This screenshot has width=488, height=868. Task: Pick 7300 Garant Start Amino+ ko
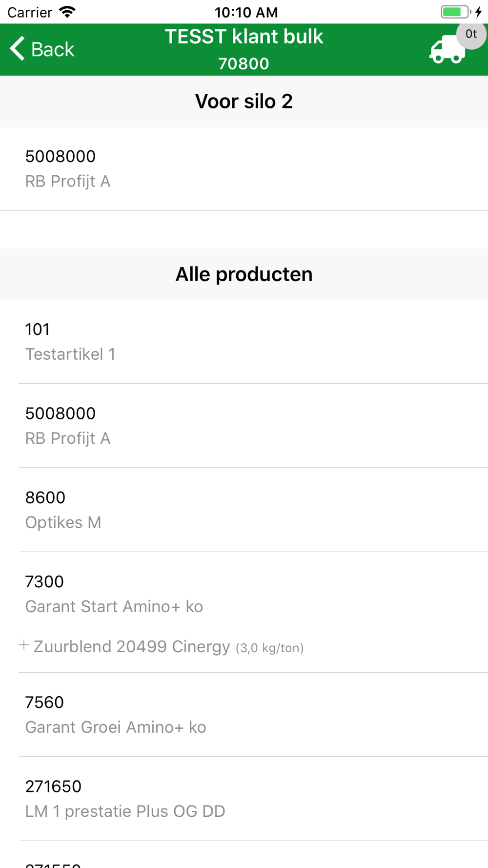pyautogui.click(x=244, y=594)
